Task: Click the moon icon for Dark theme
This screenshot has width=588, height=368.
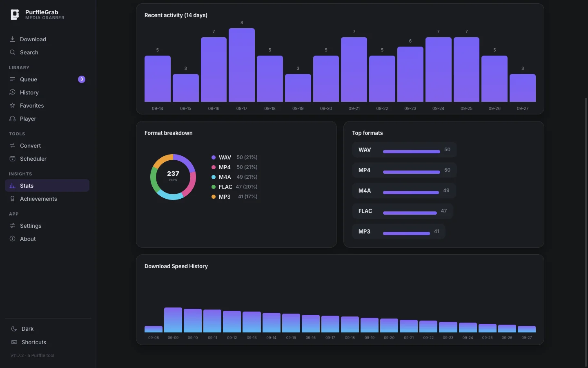Action: click(x=14, y=329)
